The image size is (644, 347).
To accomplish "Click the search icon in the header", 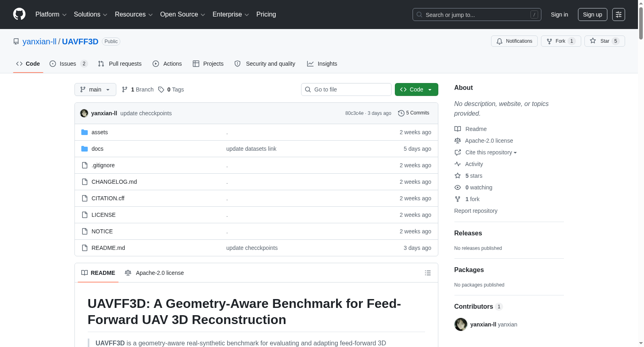I will click(x=419, y=15).
